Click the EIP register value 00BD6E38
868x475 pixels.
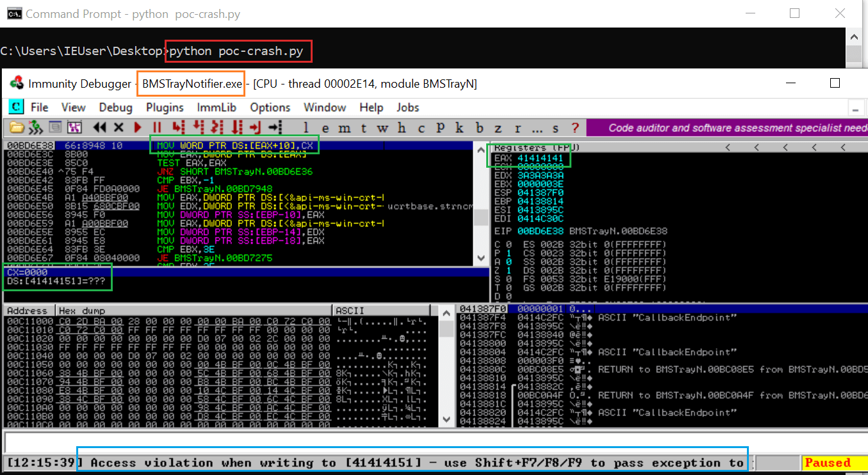[540, 230]
